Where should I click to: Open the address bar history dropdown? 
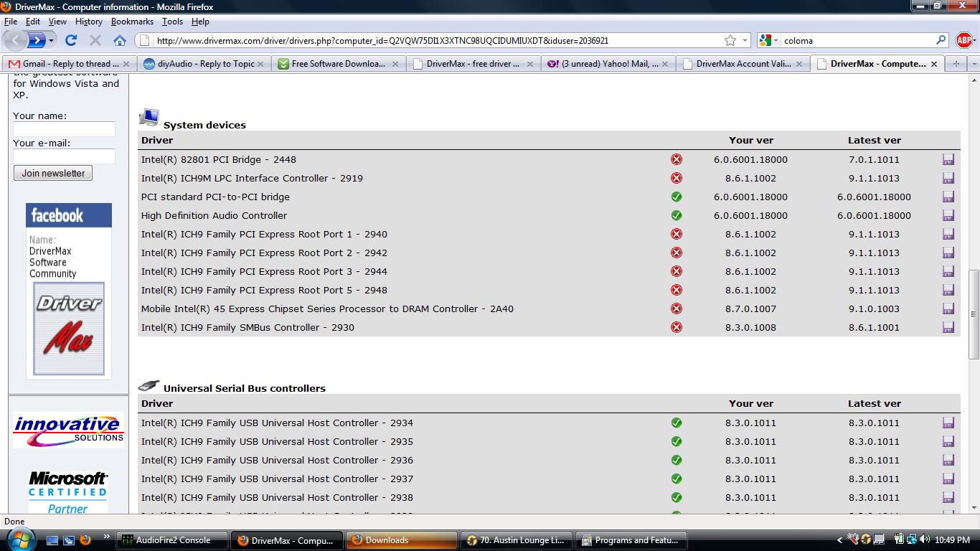pos(745,41)
